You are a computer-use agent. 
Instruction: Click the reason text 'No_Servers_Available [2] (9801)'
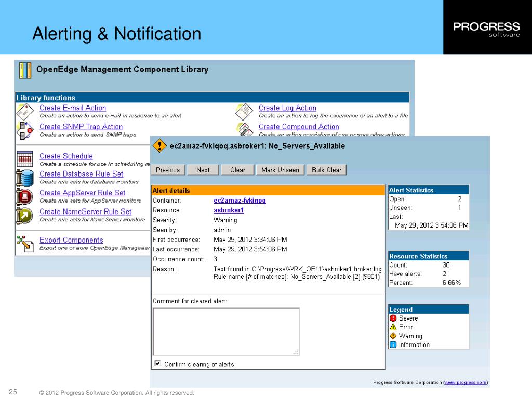pos(335,277)
